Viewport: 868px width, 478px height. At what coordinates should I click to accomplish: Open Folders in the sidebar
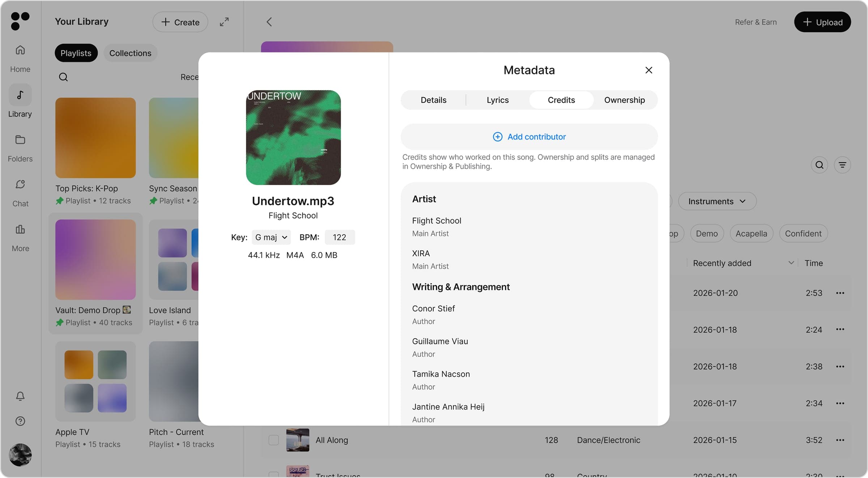(x=20, y=148)
